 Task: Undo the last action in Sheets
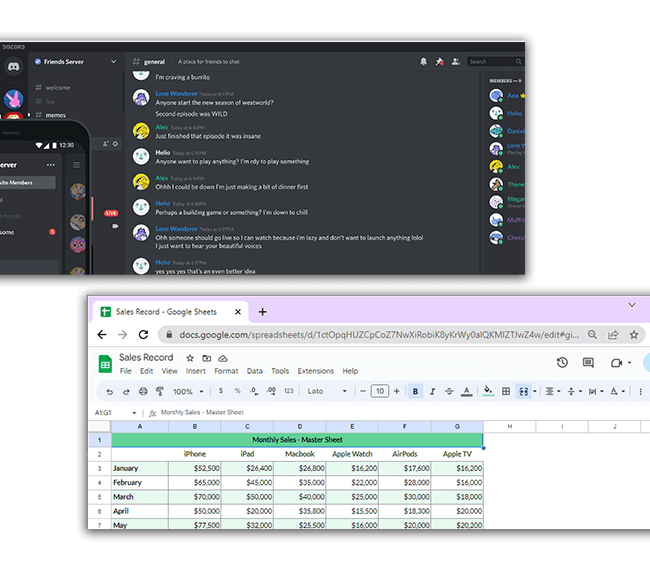pos(109,391)
